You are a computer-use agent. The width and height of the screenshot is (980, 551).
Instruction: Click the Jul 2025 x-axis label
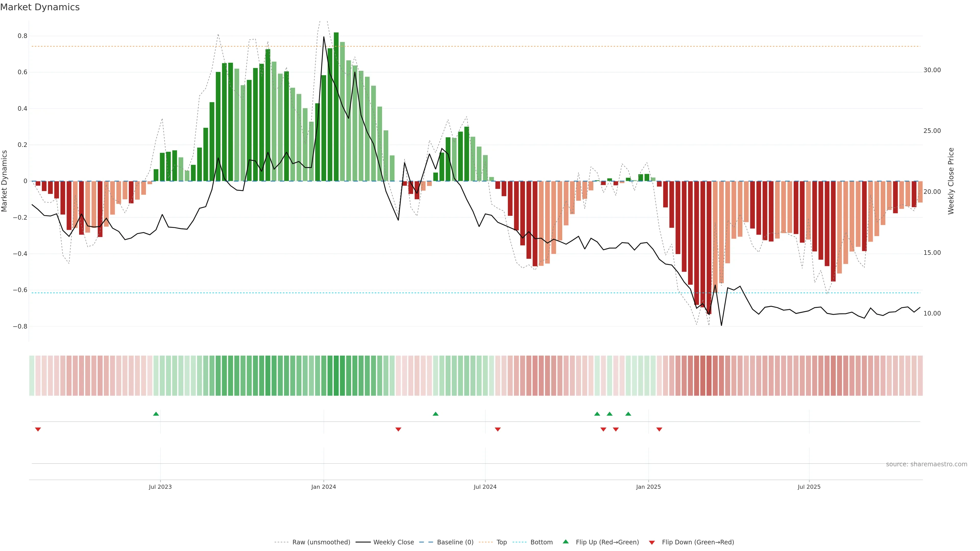(x=809, y=487)
